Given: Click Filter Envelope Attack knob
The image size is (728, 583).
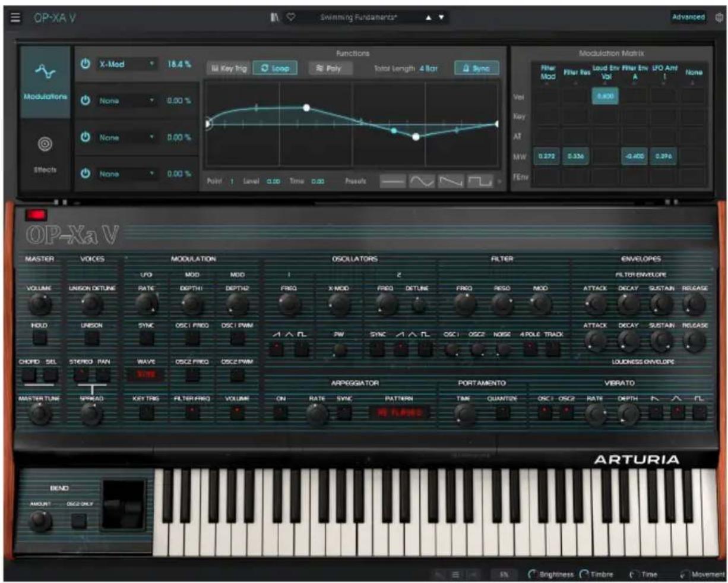Looking at the screenshot, I should click(x=595, y=304).
